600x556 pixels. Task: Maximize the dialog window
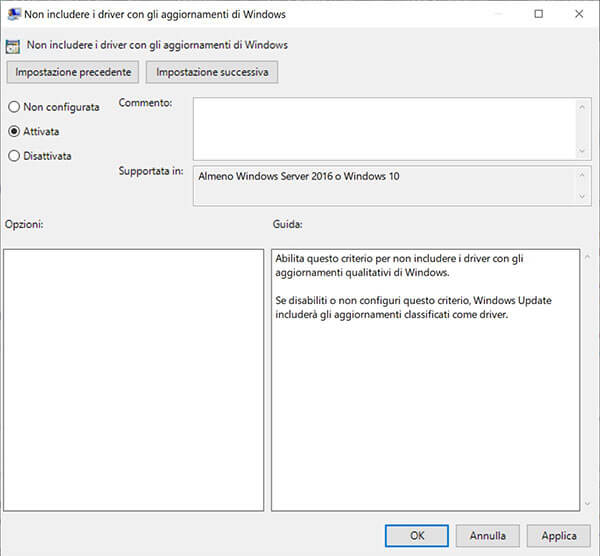[x=538, y=14]
